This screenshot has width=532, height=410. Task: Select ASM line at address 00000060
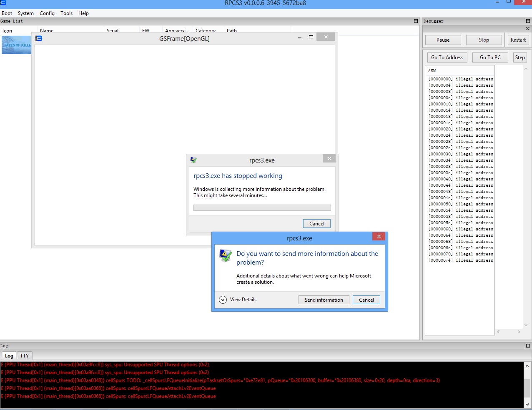pos(461,229)
